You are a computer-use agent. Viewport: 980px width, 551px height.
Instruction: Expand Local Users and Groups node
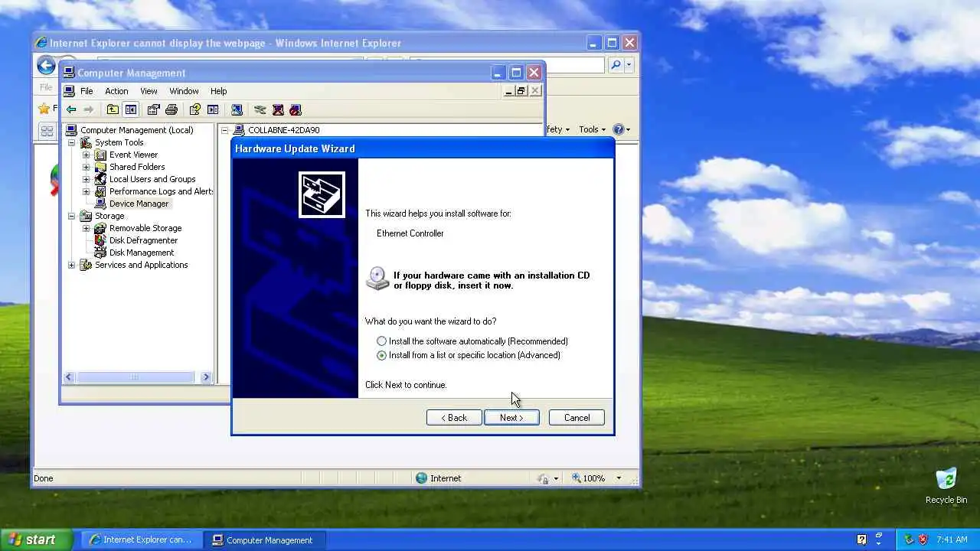(x=87, y=179)
